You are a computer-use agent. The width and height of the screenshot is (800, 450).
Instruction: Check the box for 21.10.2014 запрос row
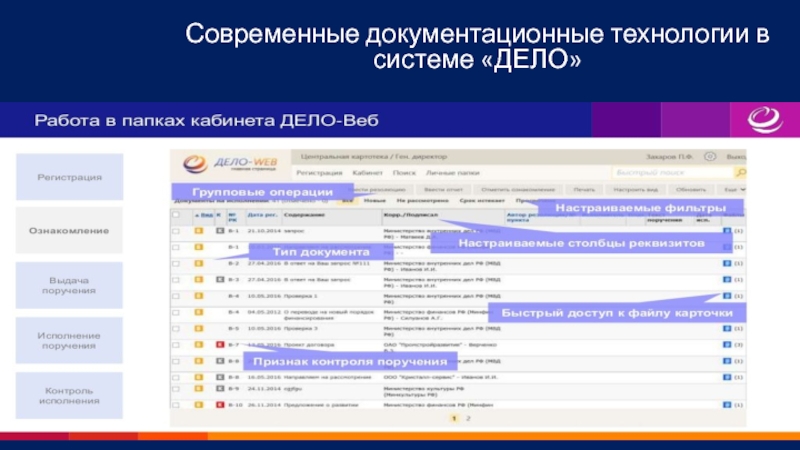pyautogui.click(x=176, y=231)
